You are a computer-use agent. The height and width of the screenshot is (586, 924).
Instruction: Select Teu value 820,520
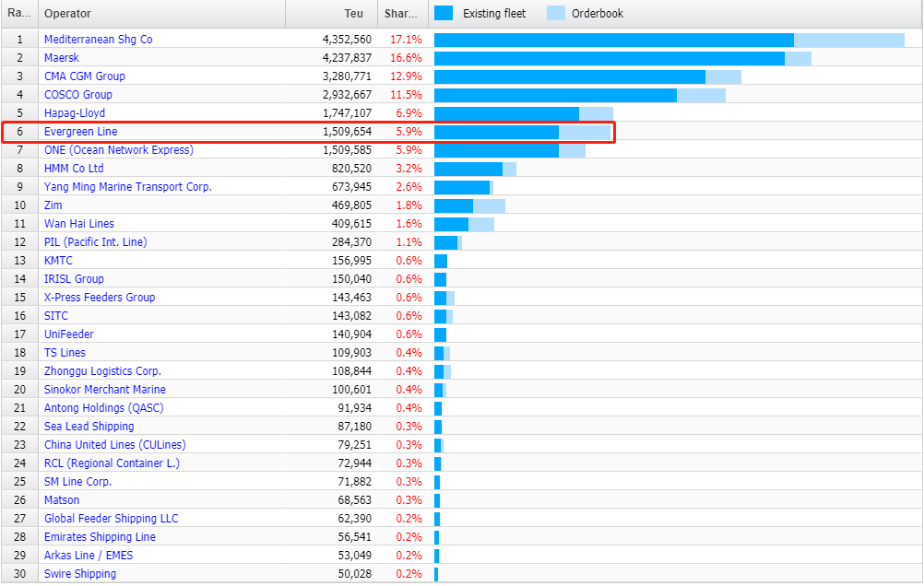pyautogui.click(x=352, y=169)
